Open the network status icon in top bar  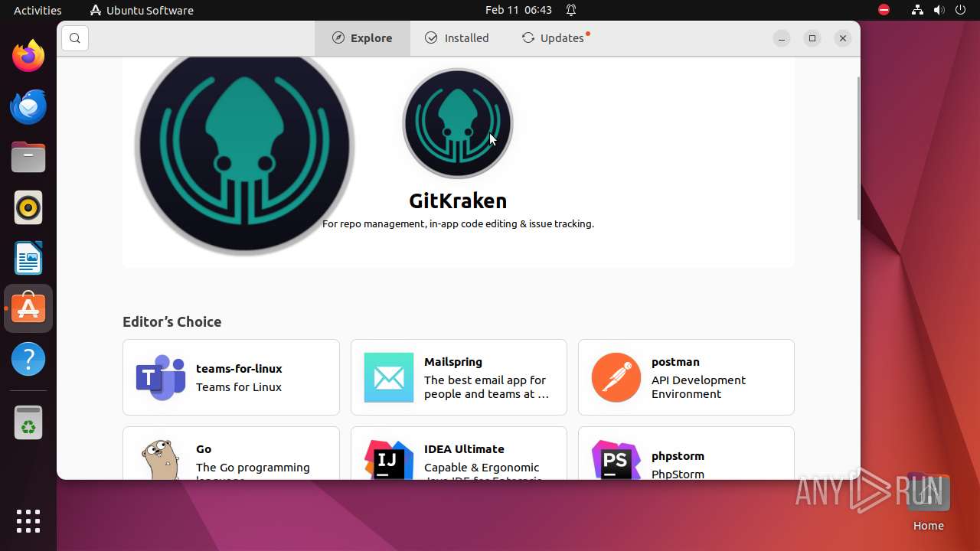917,10
